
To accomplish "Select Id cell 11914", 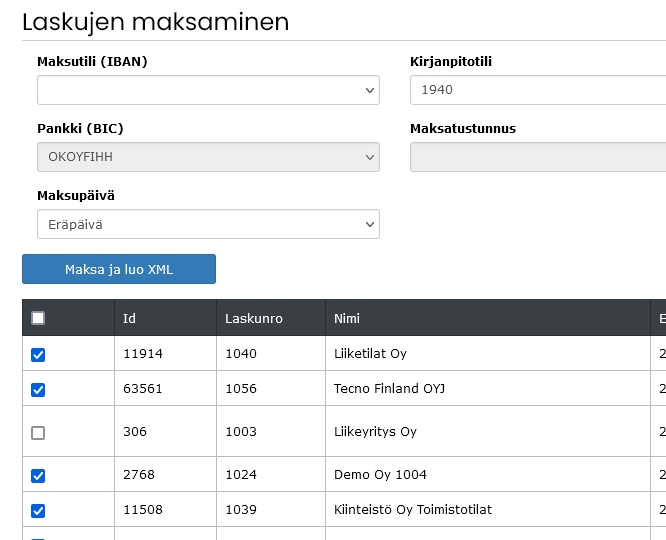I will coord(143,353).
